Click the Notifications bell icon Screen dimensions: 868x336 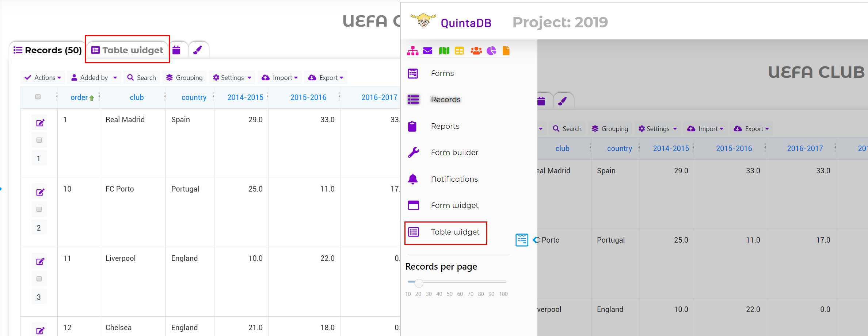coord(413,179)
